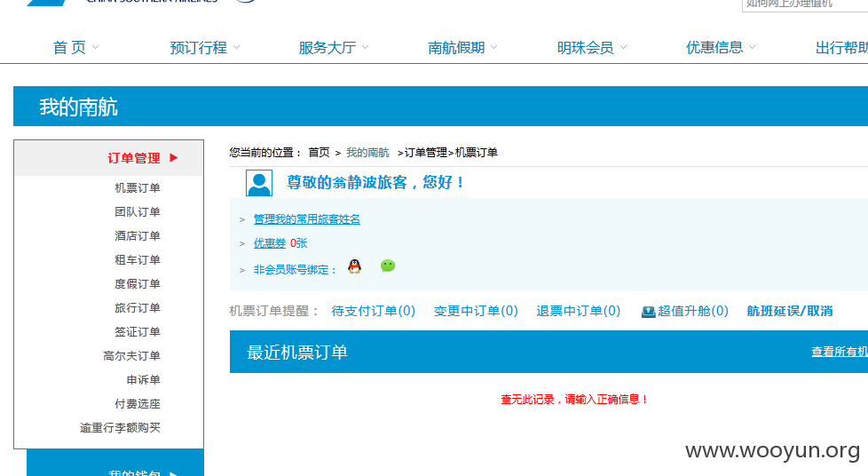Open 团队订单 in the sidebar
This screenshot has height=476, width=868.
click(138, 212)
